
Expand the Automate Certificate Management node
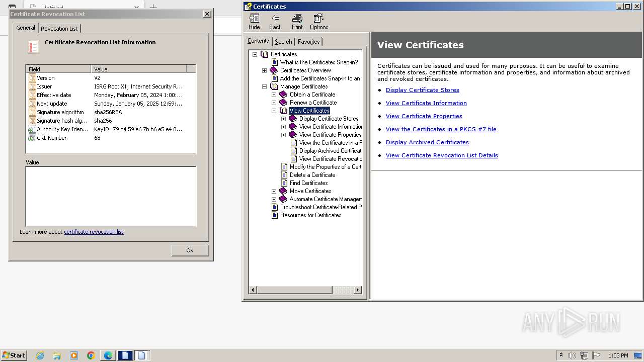pyautogui.click(x=274, y=199)
